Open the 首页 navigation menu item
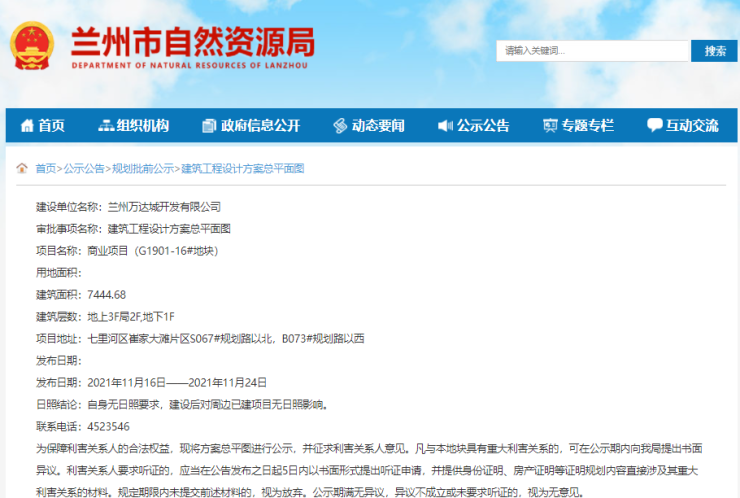Viewport: 740px width, 498px height. click(x=51, y=126)
